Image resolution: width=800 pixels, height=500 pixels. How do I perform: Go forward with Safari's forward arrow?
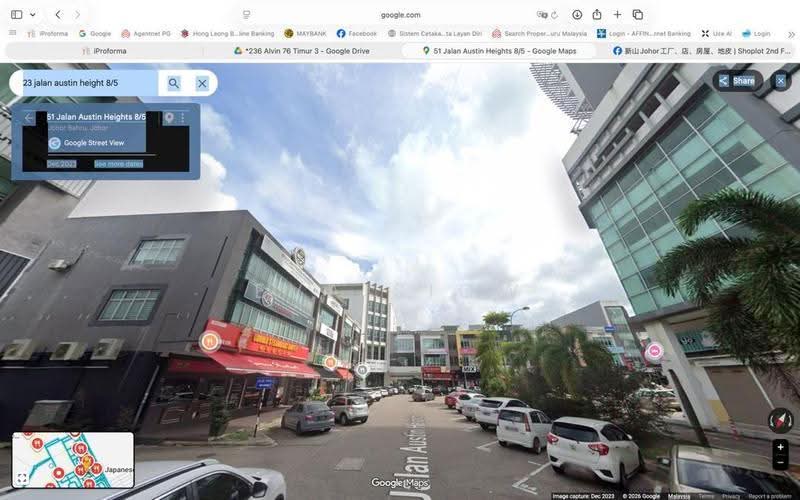[77, 15]
